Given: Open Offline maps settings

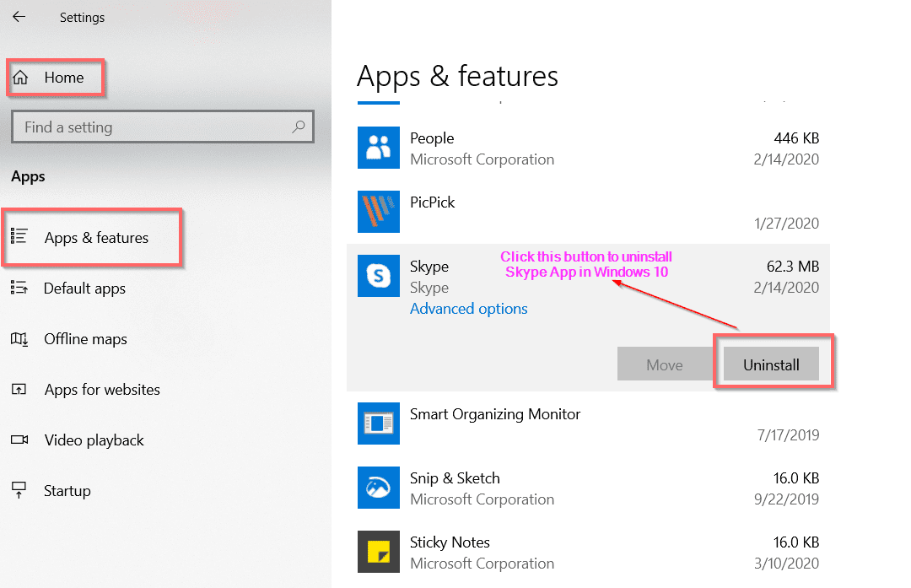Looking at the screenshot, I should 85,339.
